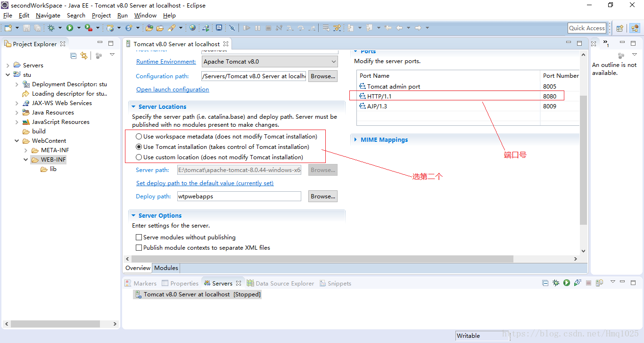Open the Open Perspective icon beside Quick Access
The height and width of the screenshot is (343, 644).
(620, 28)
